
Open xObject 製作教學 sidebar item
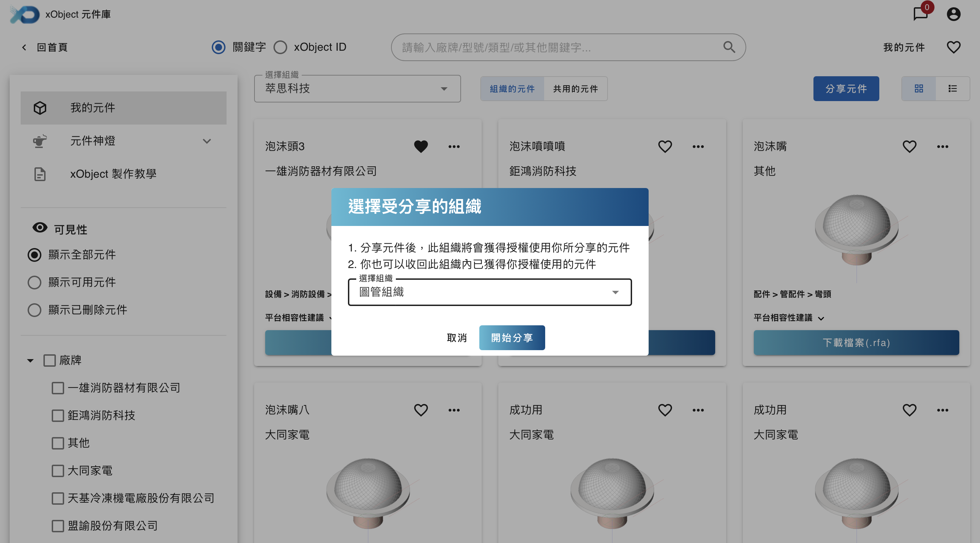tap(113, 174)
